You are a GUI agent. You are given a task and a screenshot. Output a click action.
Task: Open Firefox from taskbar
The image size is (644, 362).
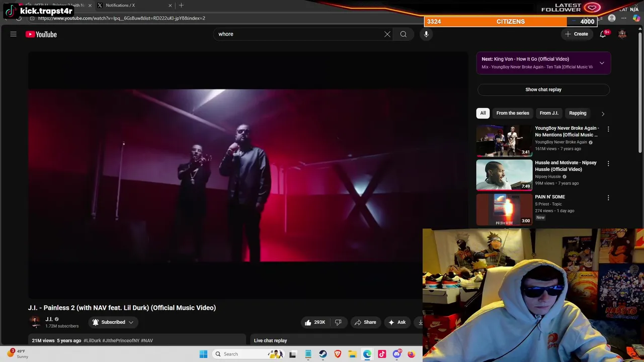pos(412,354)
